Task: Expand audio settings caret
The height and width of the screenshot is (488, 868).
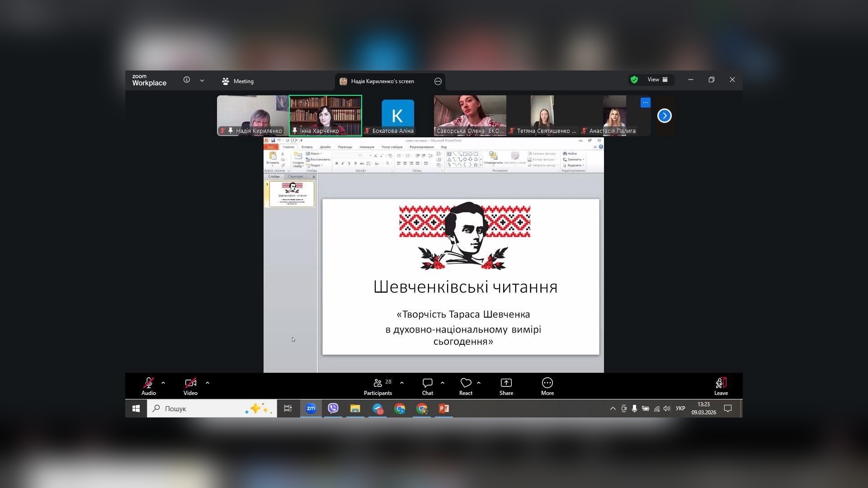Action: 163,383
